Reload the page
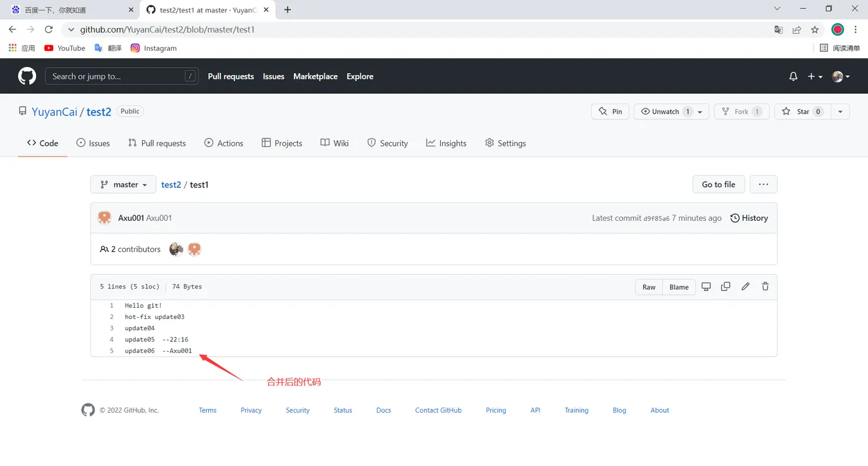Screen dimensions: 868x466 (x=48, y=29)
